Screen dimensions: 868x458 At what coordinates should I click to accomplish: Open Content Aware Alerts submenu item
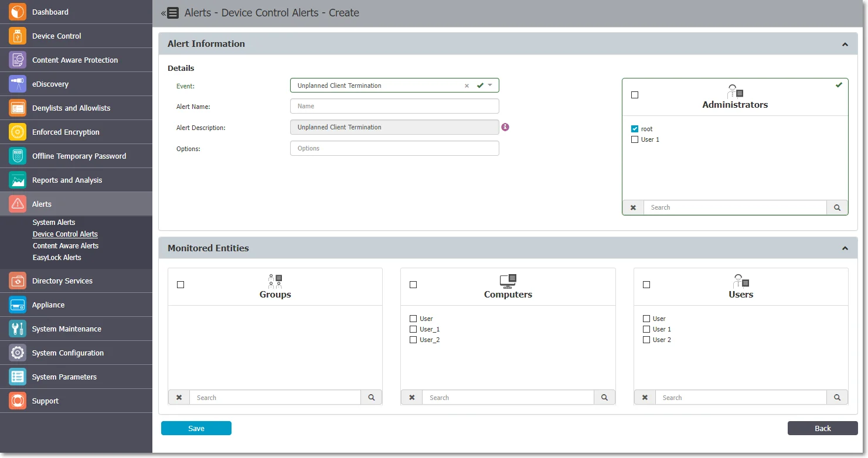click(x=66, y=245)
